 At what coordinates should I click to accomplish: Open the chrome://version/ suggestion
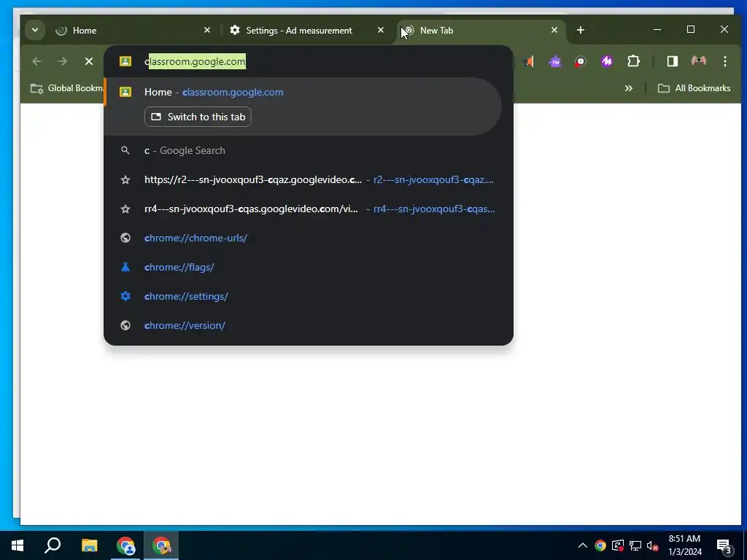pyautogui.click(x=309, y=325)
